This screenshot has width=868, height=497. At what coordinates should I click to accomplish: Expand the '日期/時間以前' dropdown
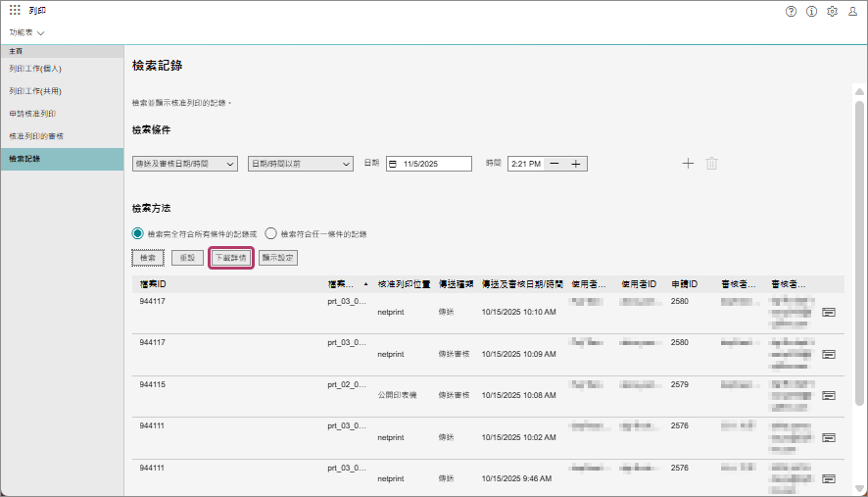[x=300, y=164]
